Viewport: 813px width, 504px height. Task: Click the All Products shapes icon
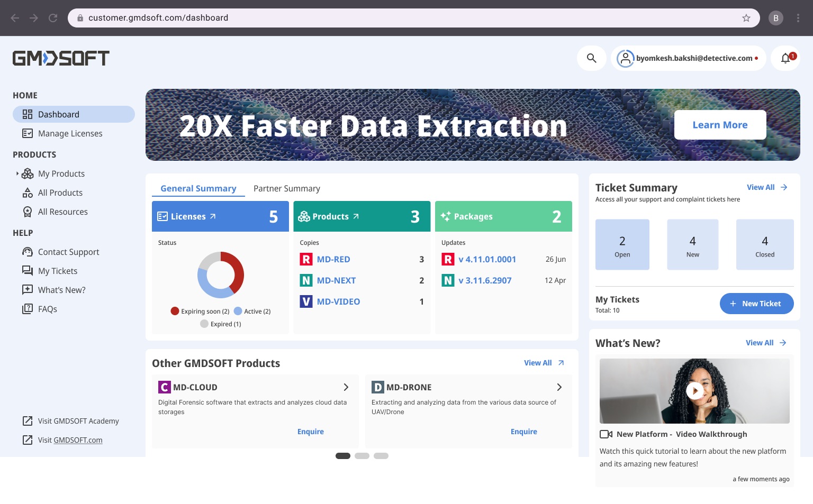(28, 193)
